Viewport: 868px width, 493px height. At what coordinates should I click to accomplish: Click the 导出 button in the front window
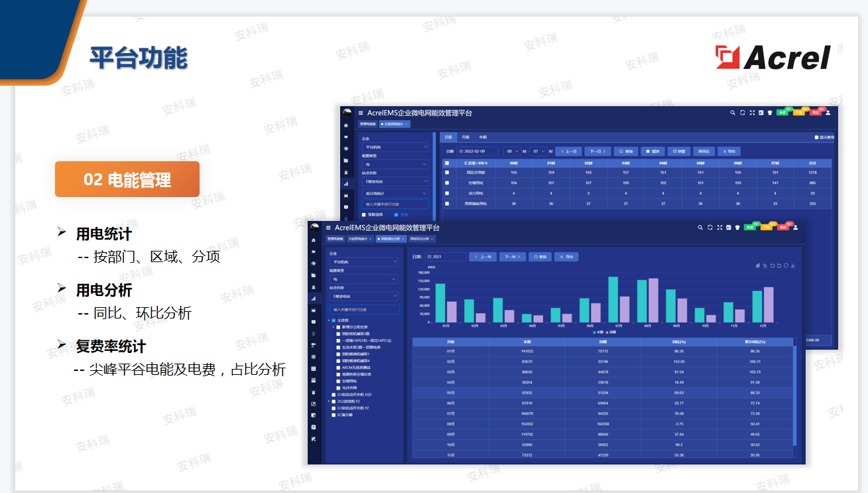point(567,257)
